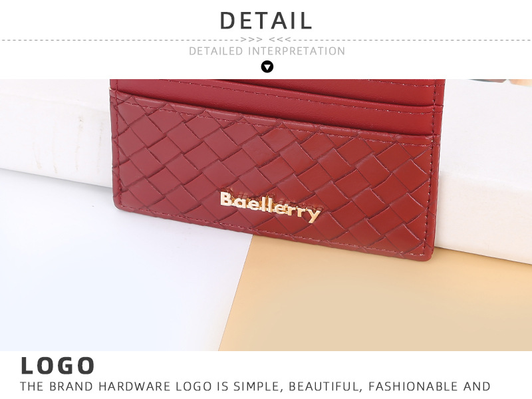Click the letter B of the Baellerry logo

point(226,199)
